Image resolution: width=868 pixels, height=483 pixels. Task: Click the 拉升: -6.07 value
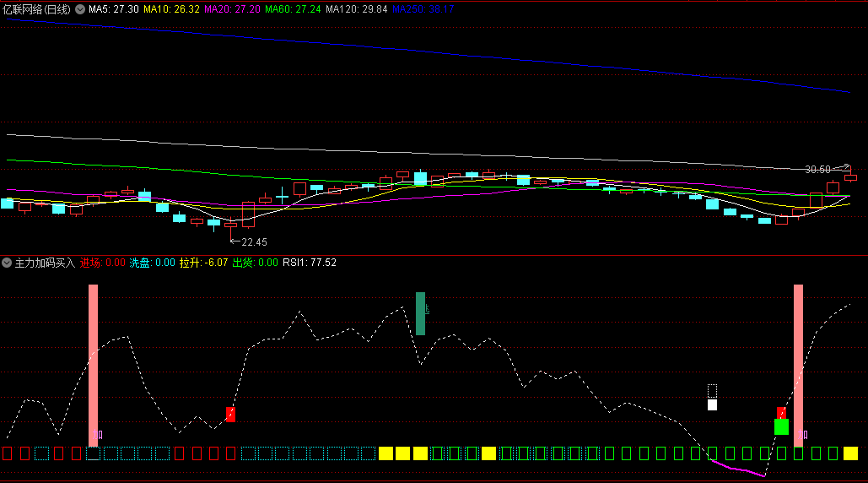204,263
